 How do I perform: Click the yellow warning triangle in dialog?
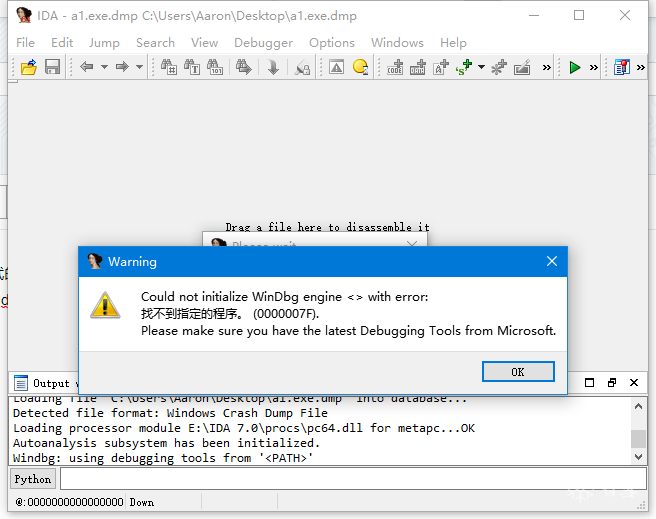[x=105, y=305]
